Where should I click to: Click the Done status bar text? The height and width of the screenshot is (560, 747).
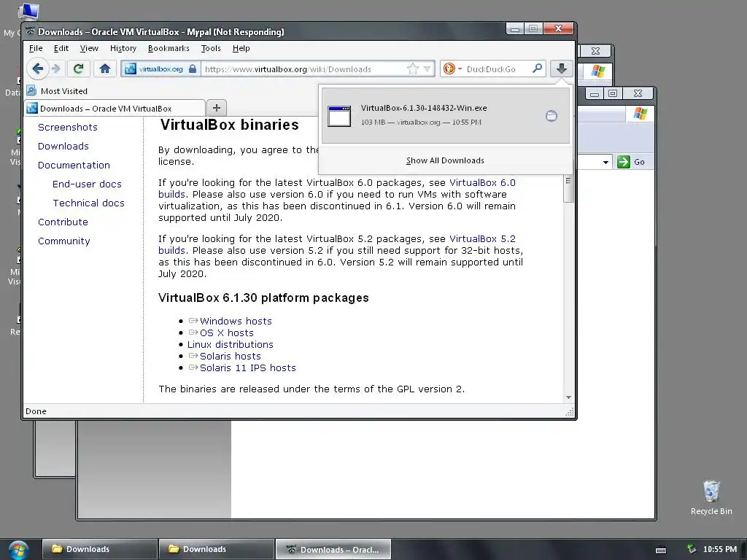point(36,411)
